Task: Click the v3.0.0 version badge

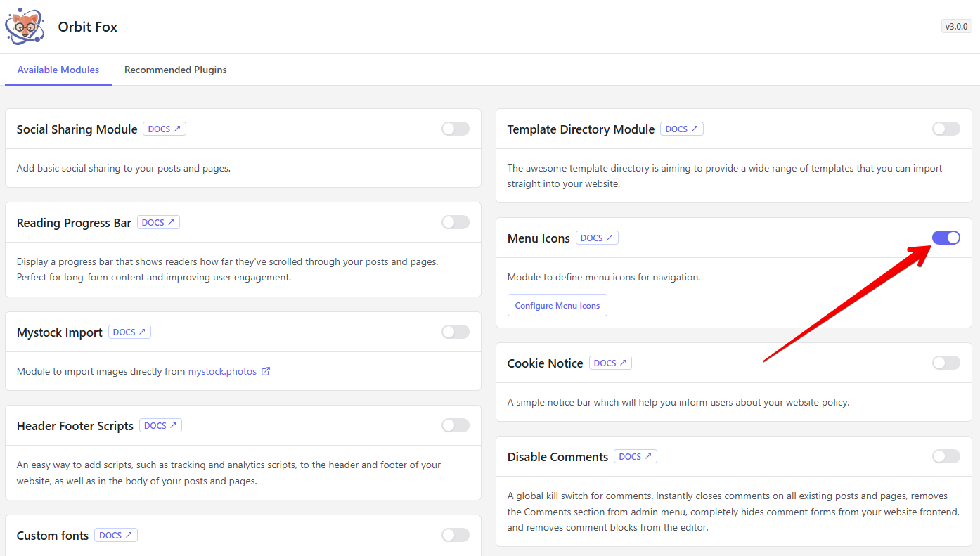Action: click(956, 27)
